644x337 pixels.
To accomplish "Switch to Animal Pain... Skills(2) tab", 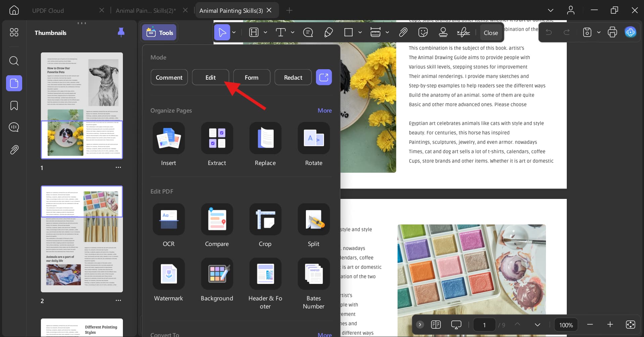I will (145, 11).
